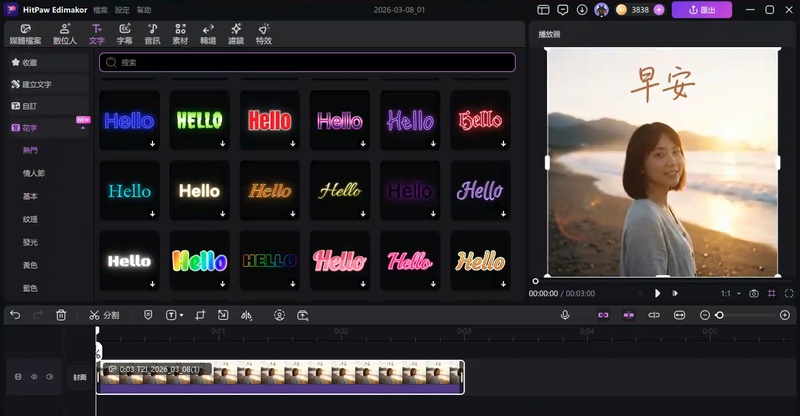This screenshot has height=416, width=800.
Task: Select the 情人節 subcategory in the sidebar
Action: point(32,173)
